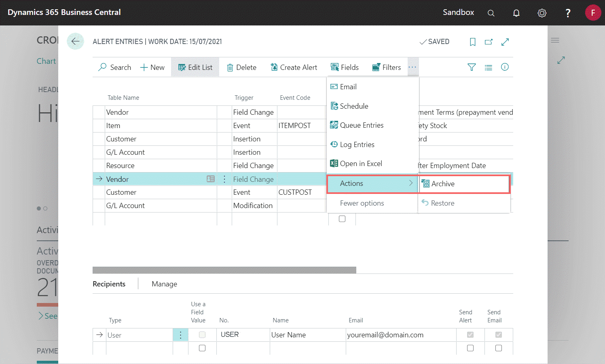This screenshot has width=605, height=364.
Task: Open notifications bell
Action: click(516, 13)
